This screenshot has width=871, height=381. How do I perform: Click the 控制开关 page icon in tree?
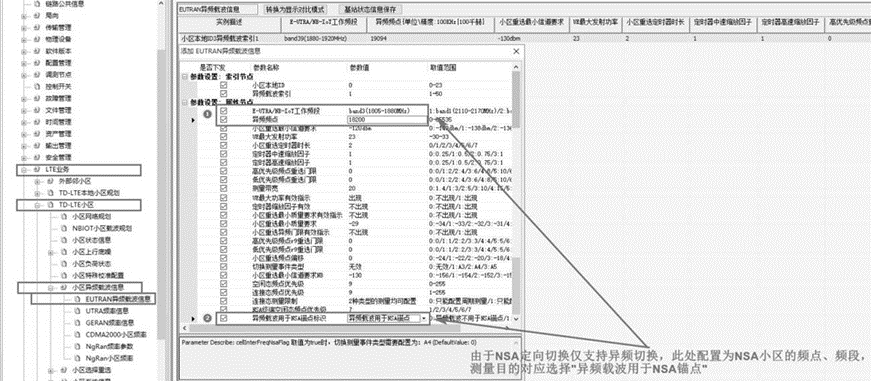click(37, 87)
